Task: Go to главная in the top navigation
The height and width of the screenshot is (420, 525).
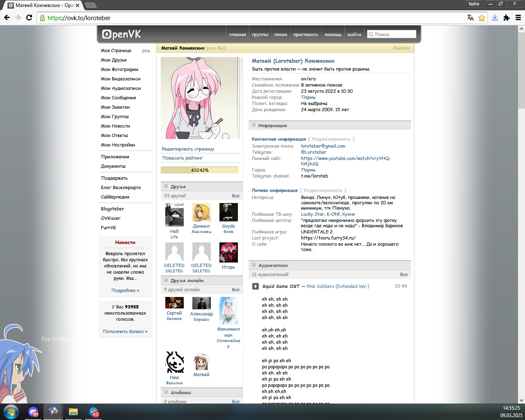Action: click(x=237, y=34)
